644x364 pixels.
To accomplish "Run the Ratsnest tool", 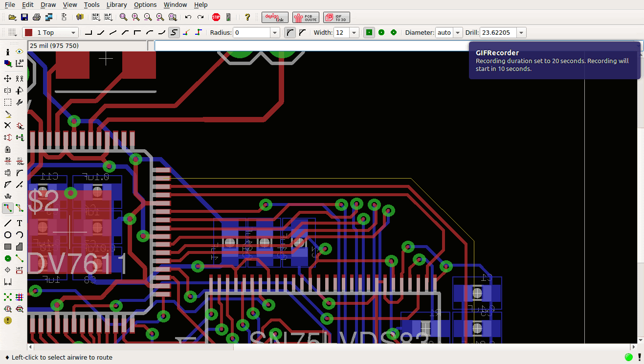I will [8, 297].
